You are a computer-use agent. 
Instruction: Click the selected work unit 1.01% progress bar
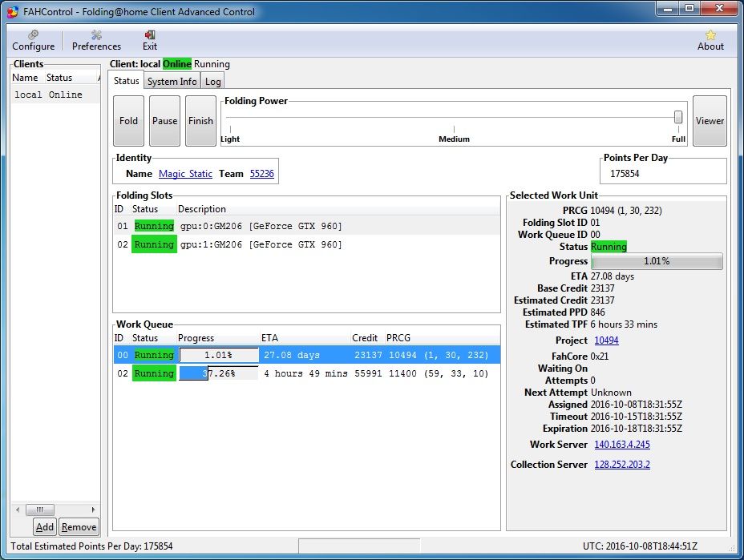657,261
